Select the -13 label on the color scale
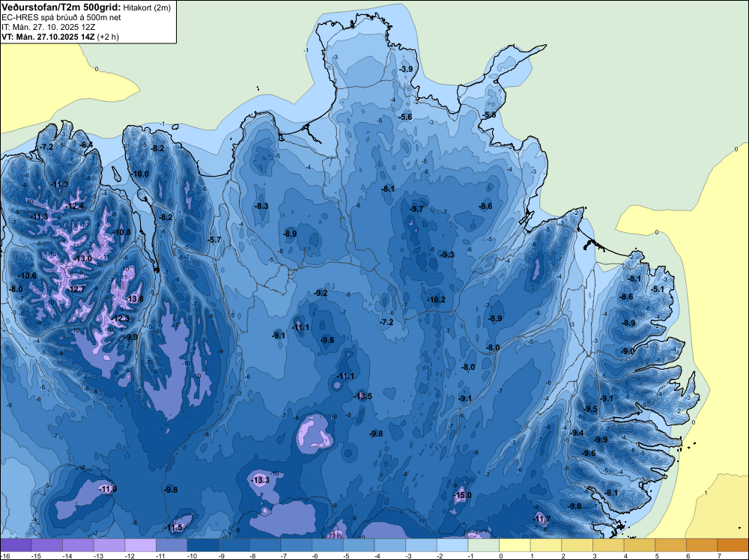The width and height of the screenshot is (749, 560). [97, 556]
